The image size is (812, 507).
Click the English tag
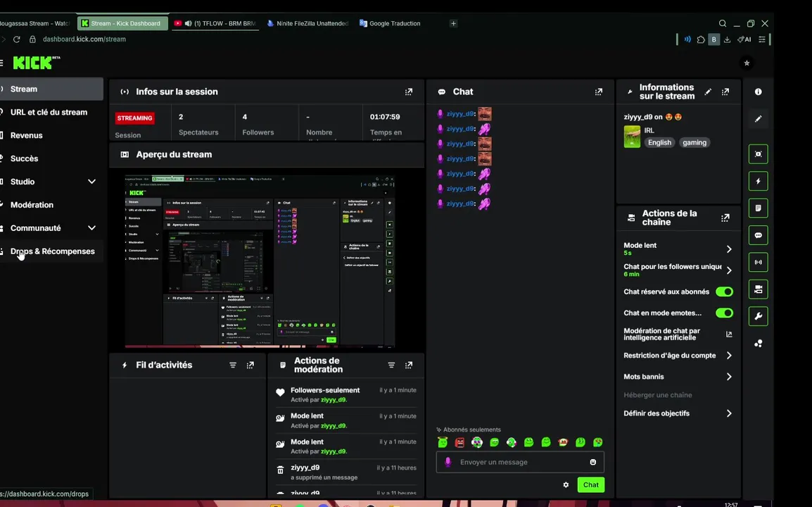click(659, 142)
